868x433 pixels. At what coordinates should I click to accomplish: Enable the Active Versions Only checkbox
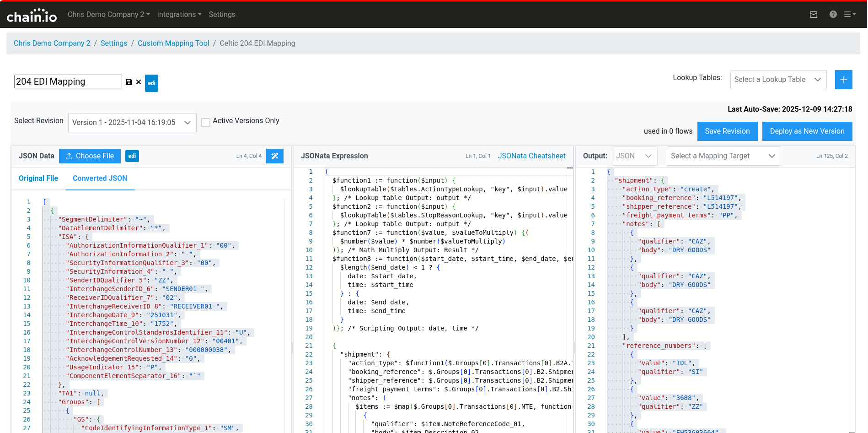[x=206, y=123]
